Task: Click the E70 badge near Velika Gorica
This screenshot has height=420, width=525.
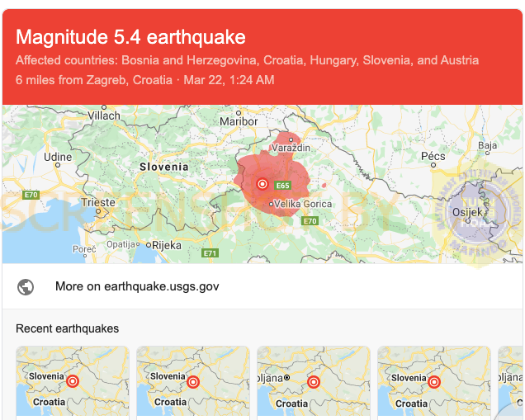Action: [x=310, y=221]
